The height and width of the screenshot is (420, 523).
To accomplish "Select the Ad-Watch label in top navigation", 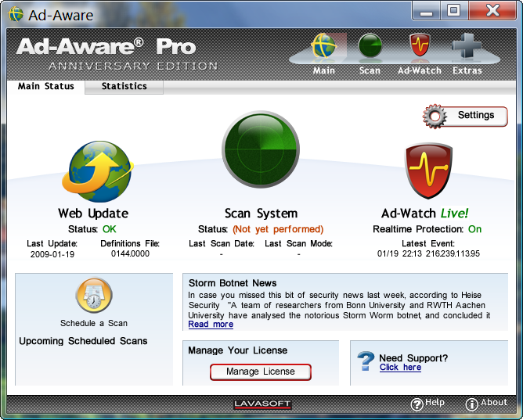I will 420,70.
